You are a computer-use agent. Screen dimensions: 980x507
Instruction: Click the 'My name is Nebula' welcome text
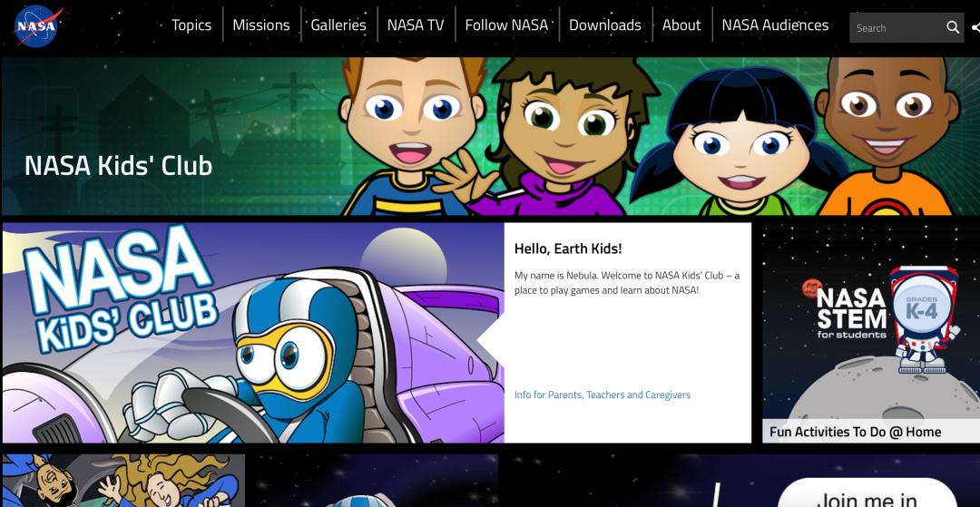[x=627, y=283]
